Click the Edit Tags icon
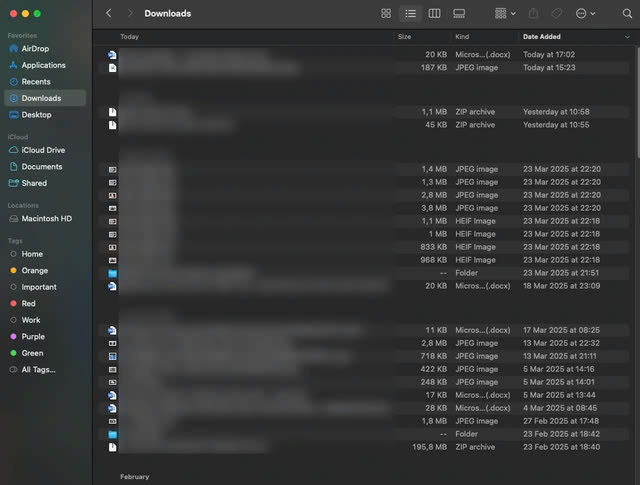This screenshot has width=640, height=485. pyautogui.click(x=557, y=14)
